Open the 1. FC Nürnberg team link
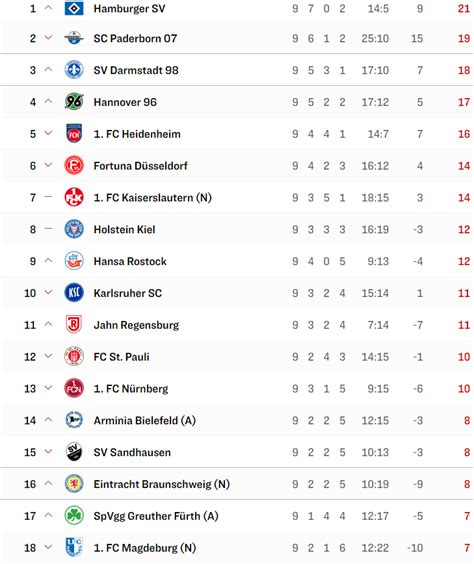Viewport: 474px width, 564px height. 131,389
